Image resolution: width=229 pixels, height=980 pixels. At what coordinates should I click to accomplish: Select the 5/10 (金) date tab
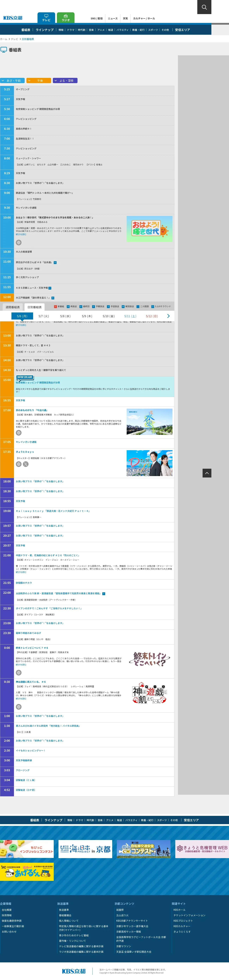[109, 316]
